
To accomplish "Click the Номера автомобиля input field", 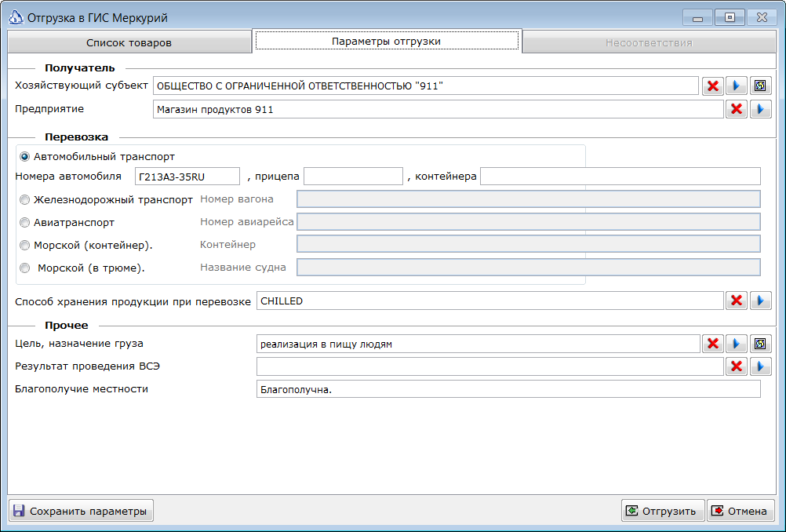I will point(187,177).
